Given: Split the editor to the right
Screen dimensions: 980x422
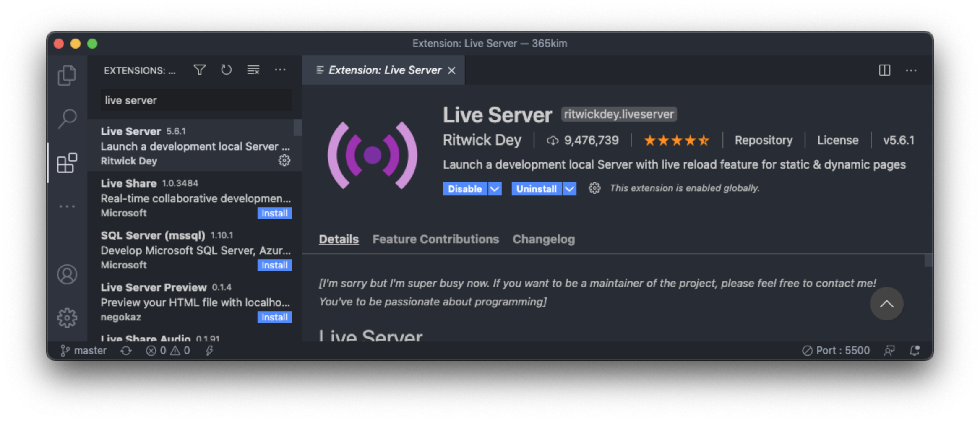Looking at the screenshot, I should click(884, 70).
